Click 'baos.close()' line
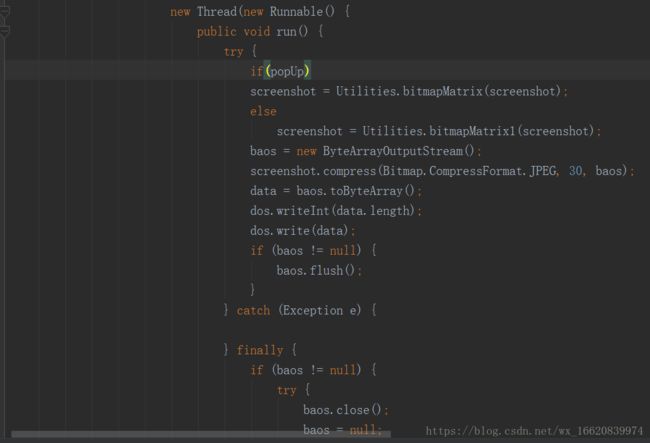The image size is (650, 443). pos(346,410)
